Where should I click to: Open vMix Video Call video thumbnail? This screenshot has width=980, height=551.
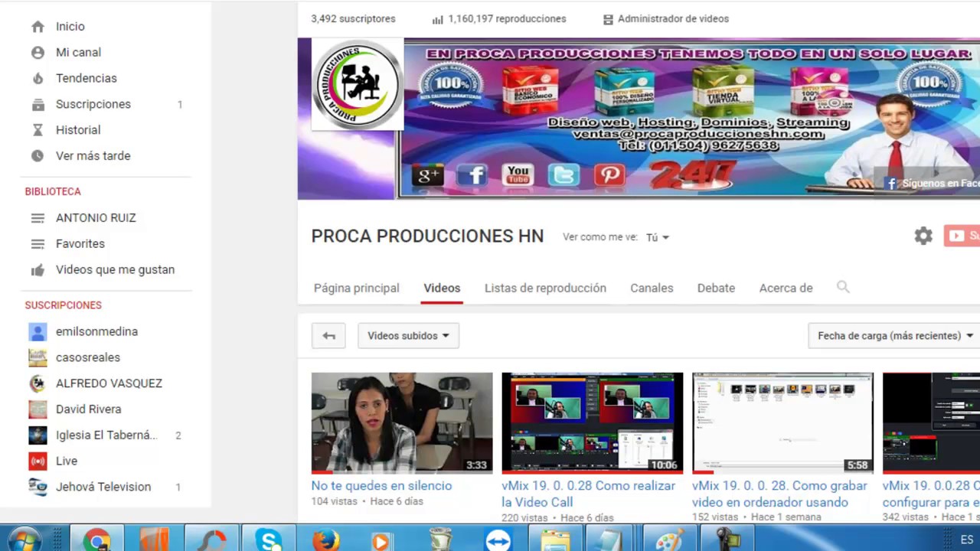[x=592, y=422]
